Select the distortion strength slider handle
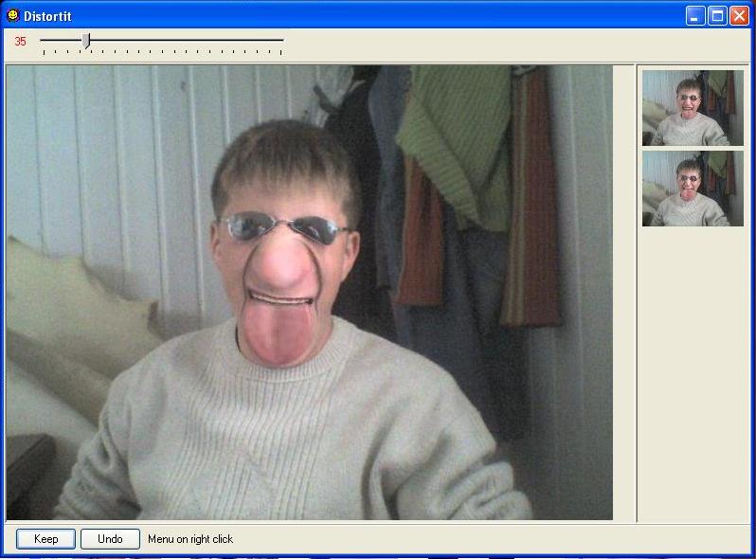Viewport: 756px width, 559px height. (x=86, y=41)
